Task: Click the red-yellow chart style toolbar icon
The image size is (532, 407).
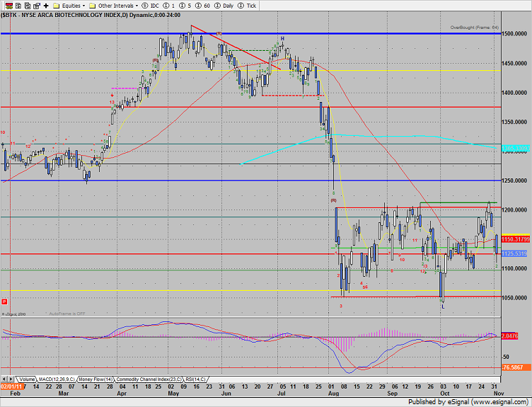Action: click(9, 6)
